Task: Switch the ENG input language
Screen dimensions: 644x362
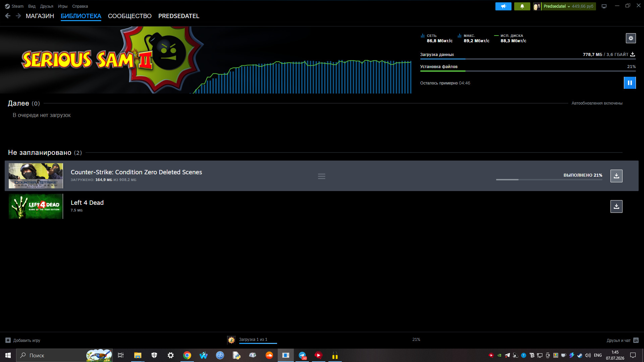Action: (x=598, y=355)
